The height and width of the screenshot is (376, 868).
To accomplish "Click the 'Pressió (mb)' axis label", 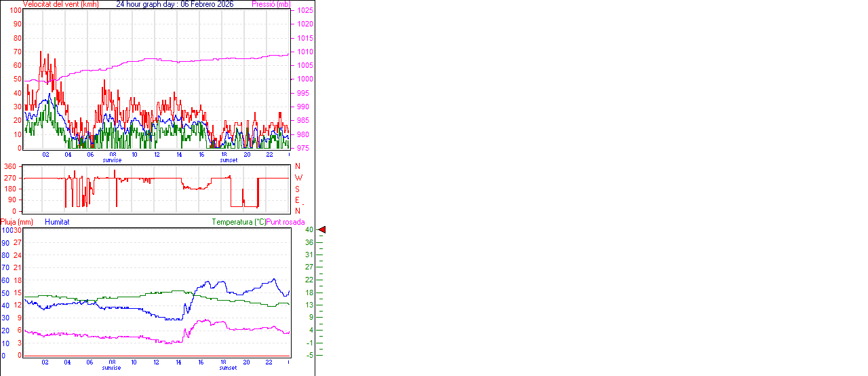I will coord(271,4).
